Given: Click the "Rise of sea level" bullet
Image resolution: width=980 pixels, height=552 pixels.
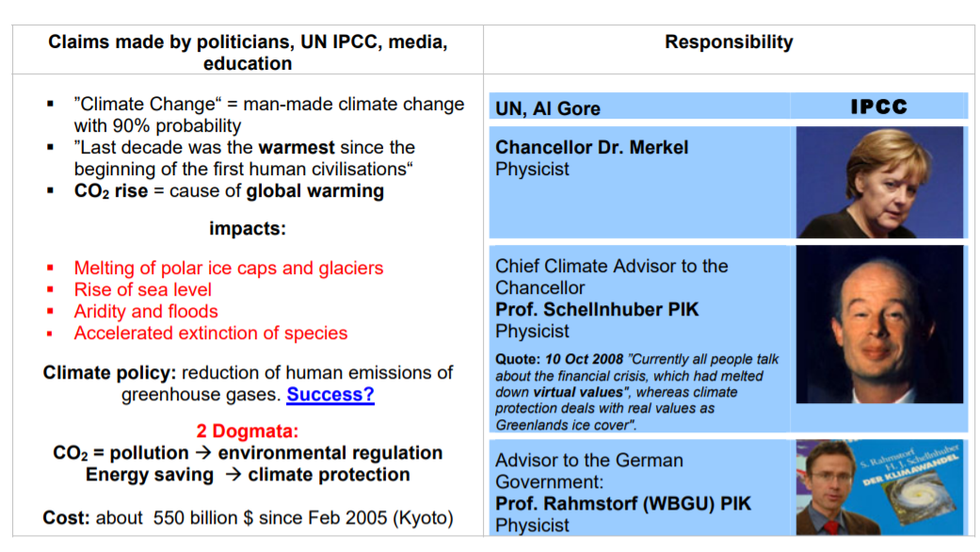Looking at the screenshot, I should (143, 289).
